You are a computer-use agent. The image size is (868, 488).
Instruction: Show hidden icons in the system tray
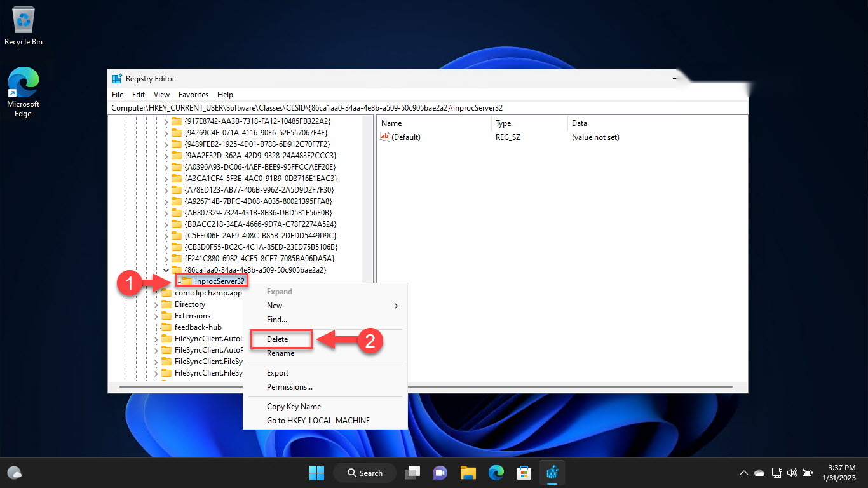click(x=743, y=473)
